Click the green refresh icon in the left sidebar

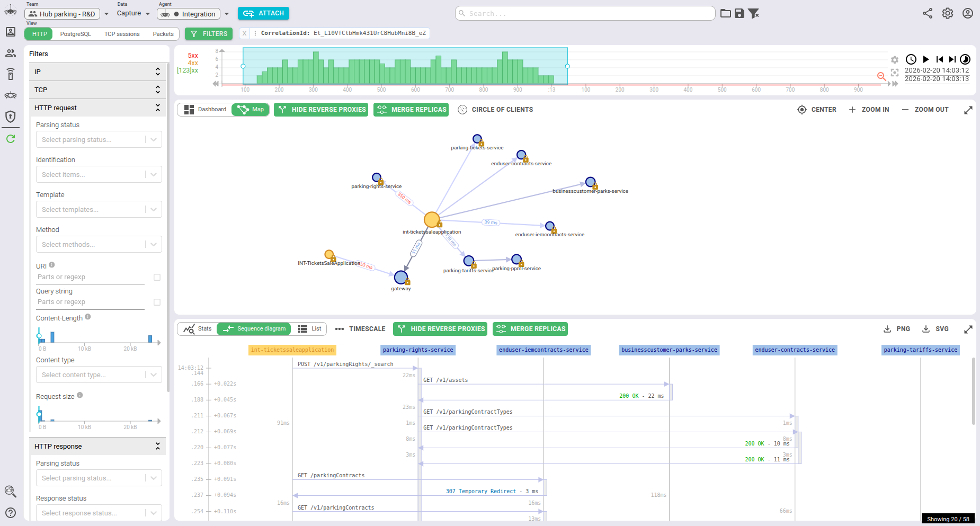(x=11, y=139)
